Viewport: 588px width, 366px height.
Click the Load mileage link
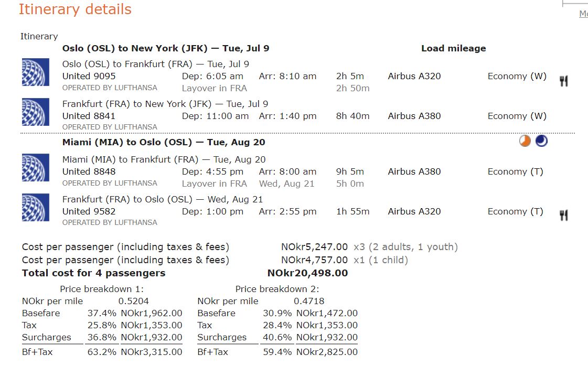[x=453, y=48]
